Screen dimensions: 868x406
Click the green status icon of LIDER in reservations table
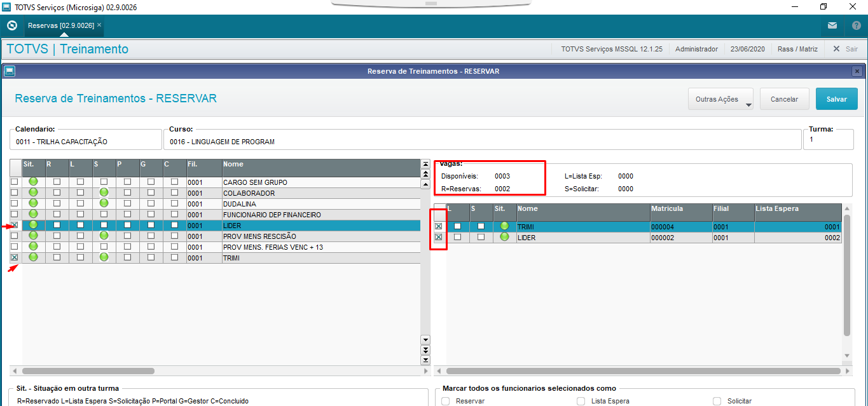click(x=504, y=237)
